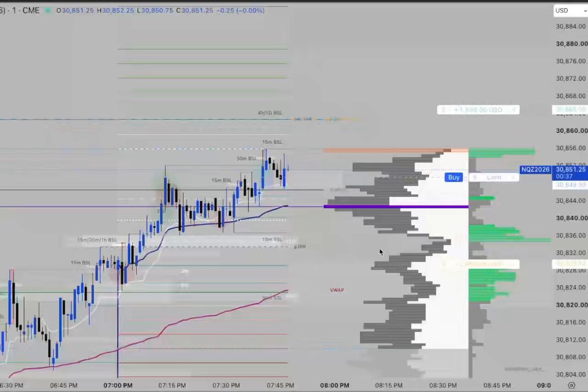The height and width of the screenshot is (392, 588).
Task: Click the 30,812.00 price axis label
Action: tap(571, 340)
